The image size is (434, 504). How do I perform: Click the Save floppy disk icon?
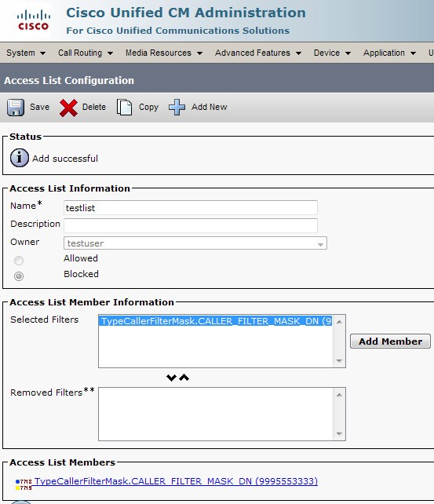click(x=16, y=108)
